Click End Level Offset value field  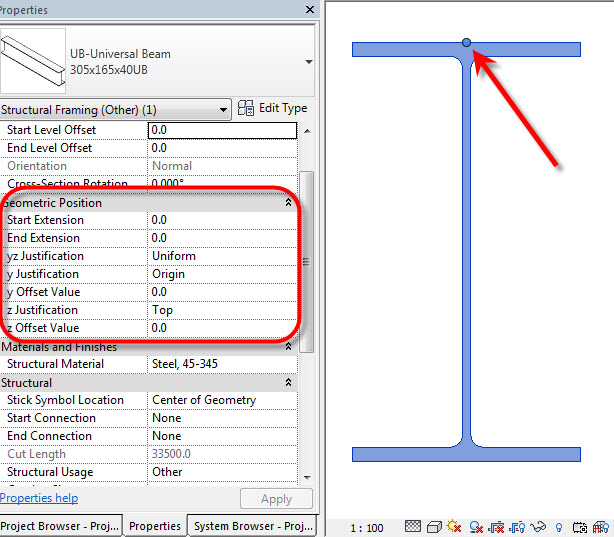[222, 148]
